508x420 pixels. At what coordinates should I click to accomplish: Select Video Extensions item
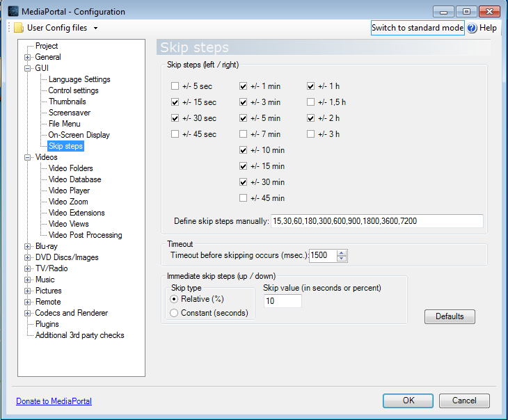[77, 213]
